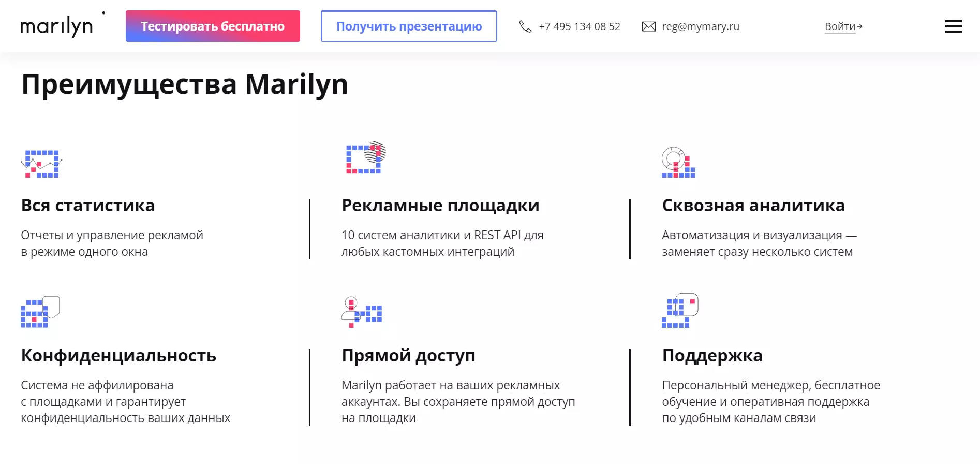Screen dimensions: 980x464
Task: Click text 'Персональный менеджер, бесплатное'
Action: click(x=771, y=385)
